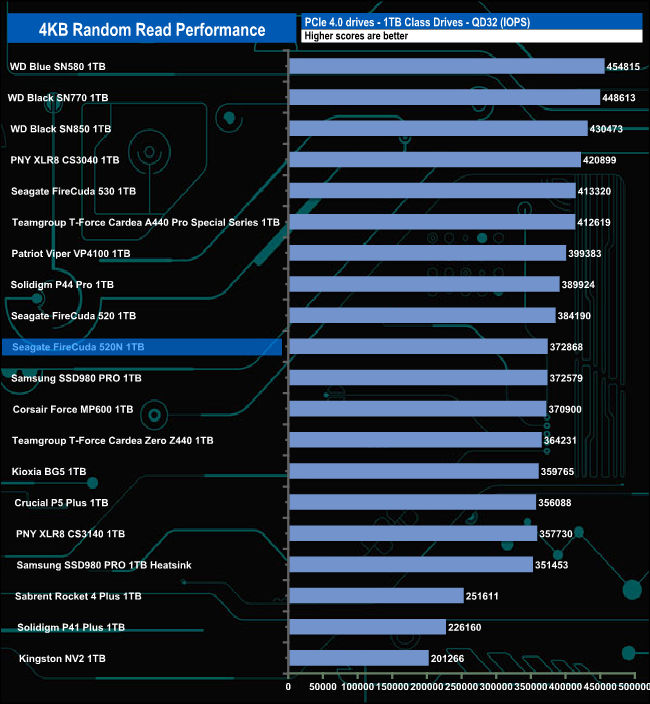Click the 430473 score value
Image resolution: width=650 pixels, height=704 pixels.
[x=606, y=129]
